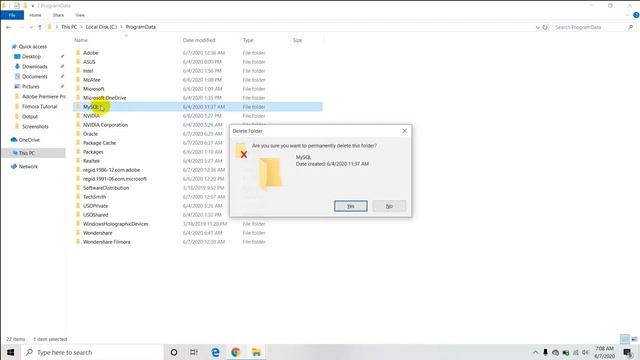Select the ASUS folder
Image resolution: width=640 pixels, height=360 pixels.
click(x=89, y=62)
